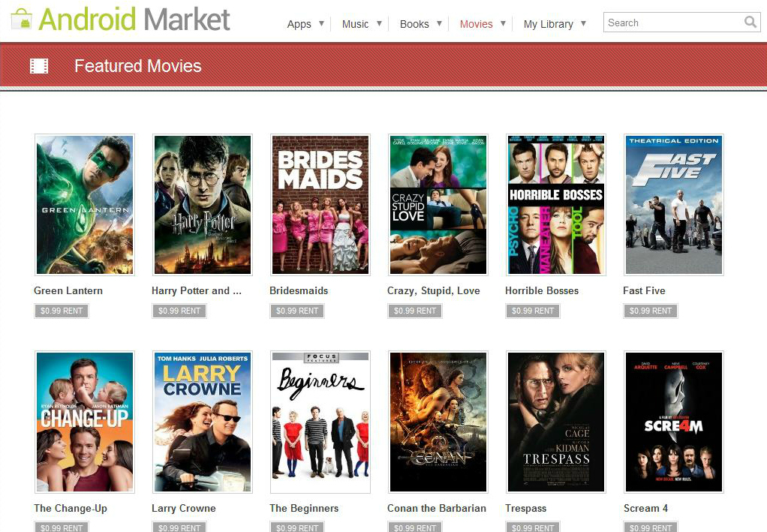
Task: Open the Green Lantern poster
Action: (85, 204)
